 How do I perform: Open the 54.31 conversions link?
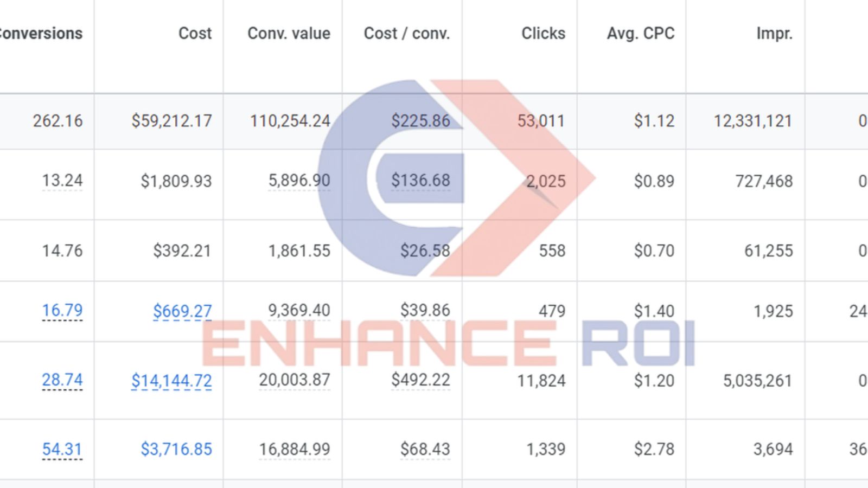(62, 450)
